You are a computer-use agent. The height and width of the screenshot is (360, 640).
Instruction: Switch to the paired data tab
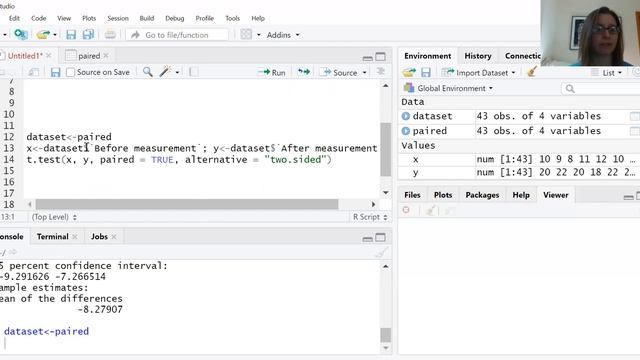pyautogui.click(x=89, y=56)
